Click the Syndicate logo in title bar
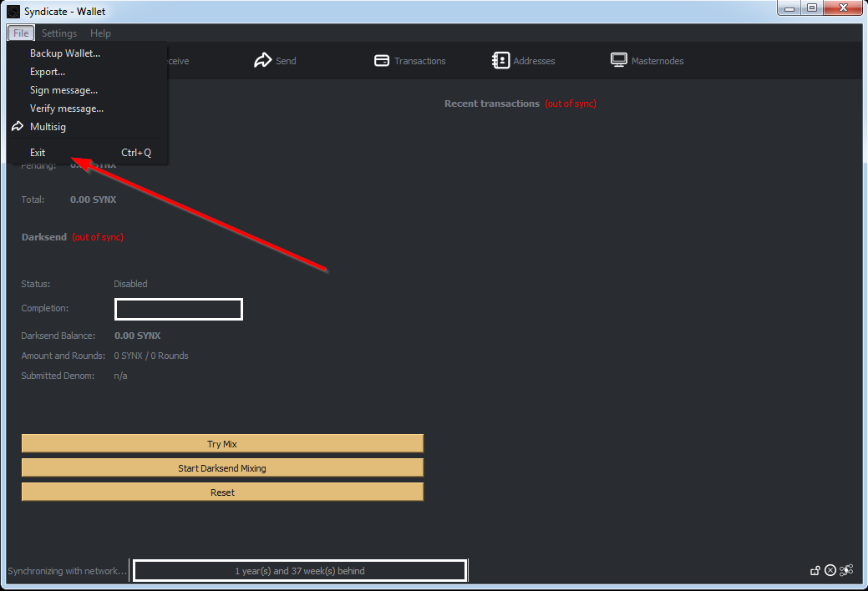The image size is (868, 591). click(x=13, y=12)
